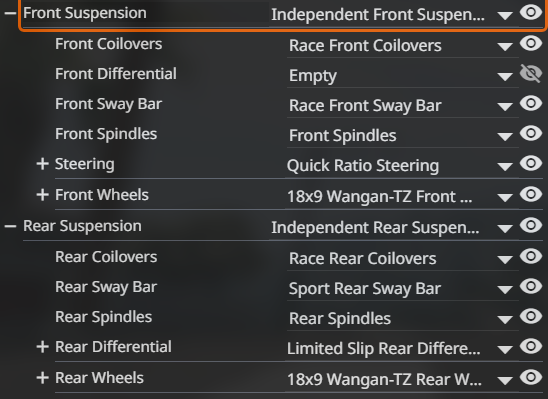Open the Sport Rear Sway Bar dropdown
The image size is (548, 399).
(402, 289)
